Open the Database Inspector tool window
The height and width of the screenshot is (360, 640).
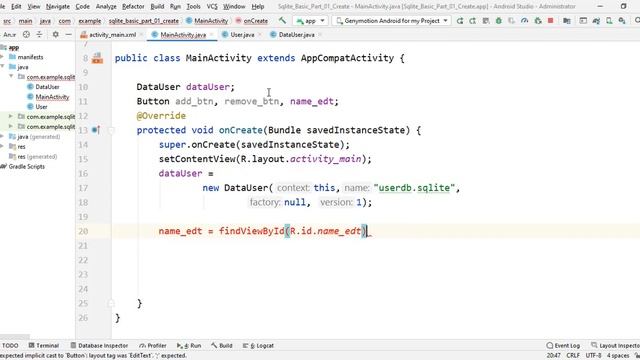click(x=99, y=345)
